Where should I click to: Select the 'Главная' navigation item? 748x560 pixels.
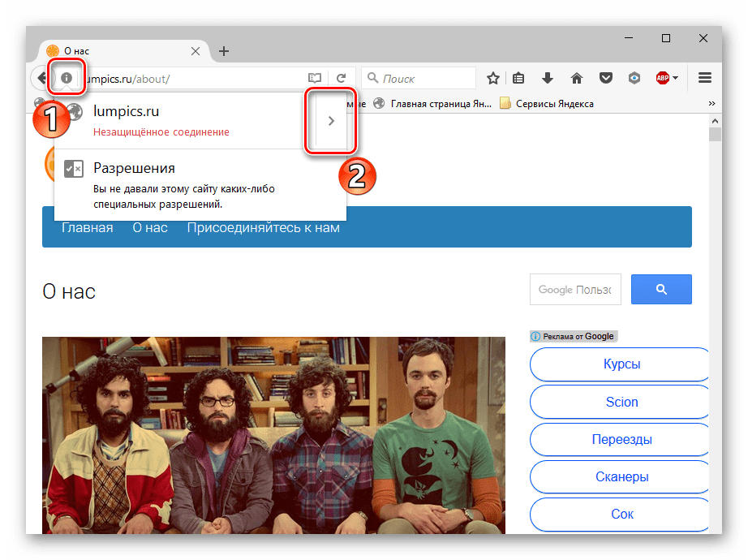87,228
